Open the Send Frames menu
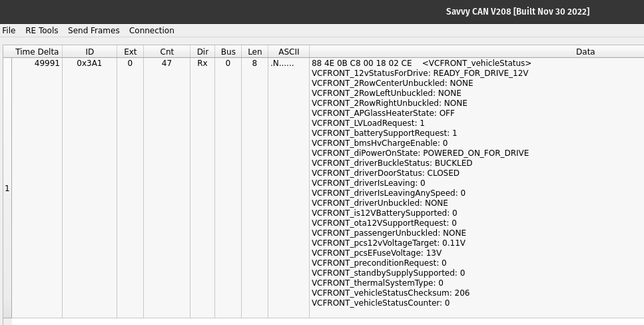The height and width of the screenshot is (325, 644). [x=93, y=31]
